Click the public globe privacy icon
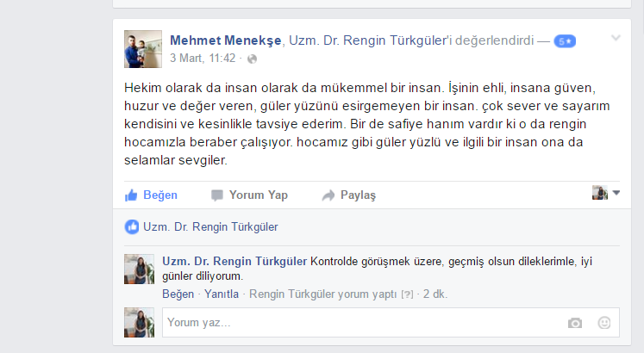The image size is (644, 353). [x=252, y=59]
